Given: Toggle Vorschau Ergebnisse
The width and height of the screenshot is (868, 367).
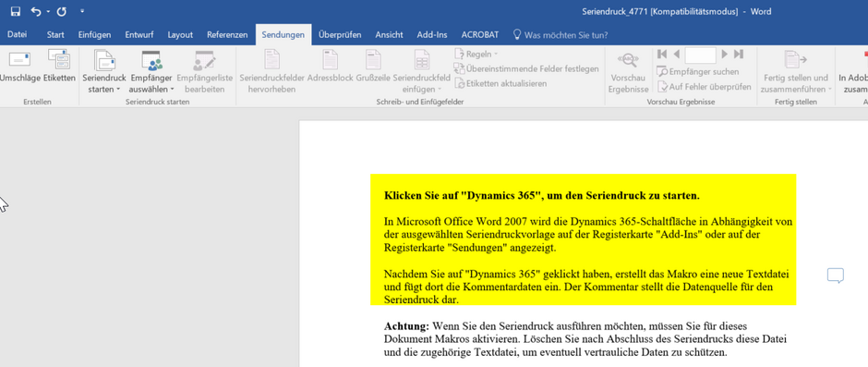Looking at the screenshot, I should pyautogui.click(x=628, y=71).
